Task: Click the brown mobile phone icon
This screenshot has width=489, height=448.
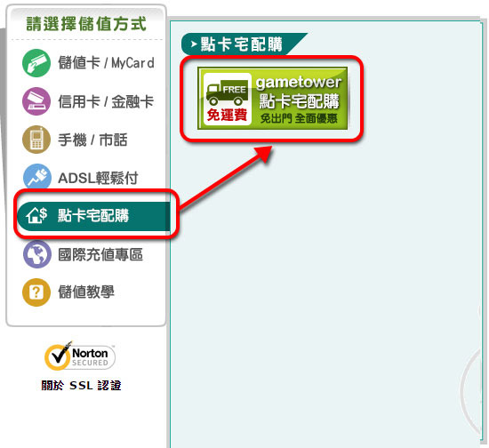Action: [36, 140]
